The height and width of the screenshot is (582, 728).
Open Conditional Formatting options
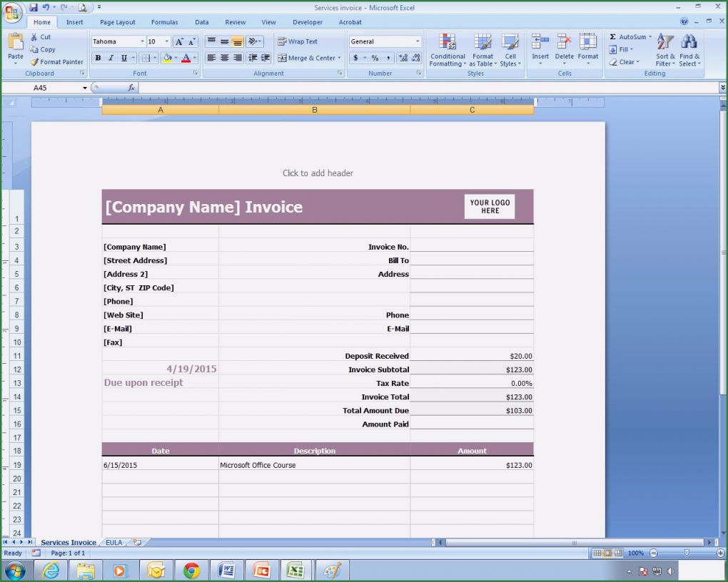pos(448,50)
